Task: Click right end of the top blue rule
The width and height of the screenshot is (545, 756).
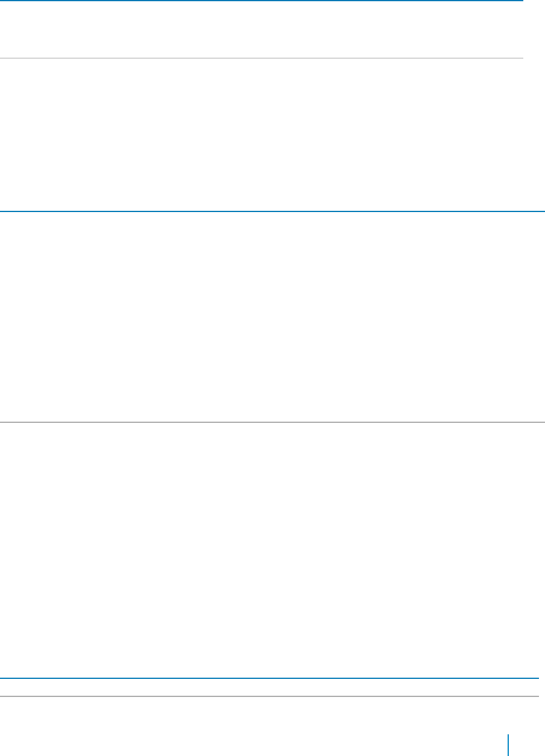Action: (520, 1)
